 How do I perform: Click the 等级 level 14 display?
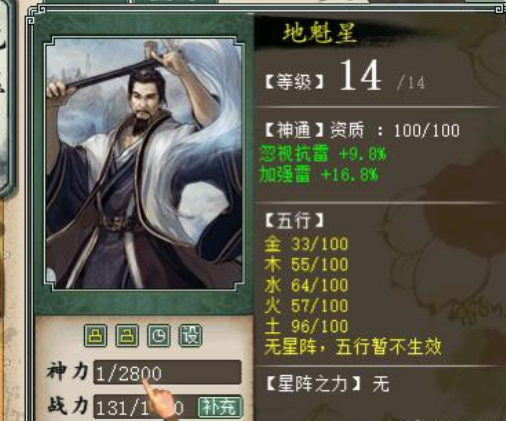(x=345, y=77)
